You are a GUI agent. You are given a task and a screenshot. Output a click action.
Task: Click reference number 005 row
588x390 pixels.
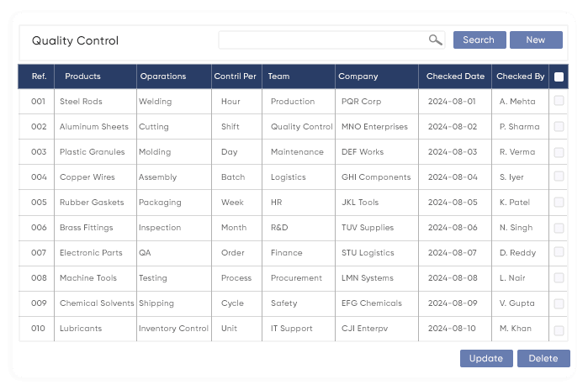[39, 203]
